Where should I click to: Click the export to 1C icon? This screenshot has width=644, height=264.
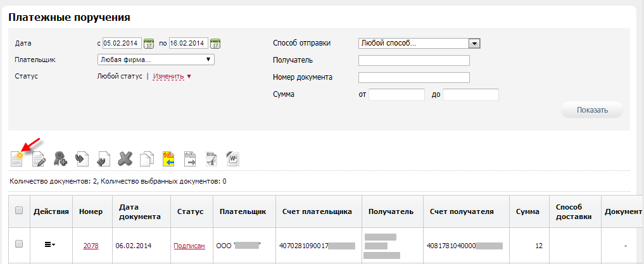(x=189, y=158)
